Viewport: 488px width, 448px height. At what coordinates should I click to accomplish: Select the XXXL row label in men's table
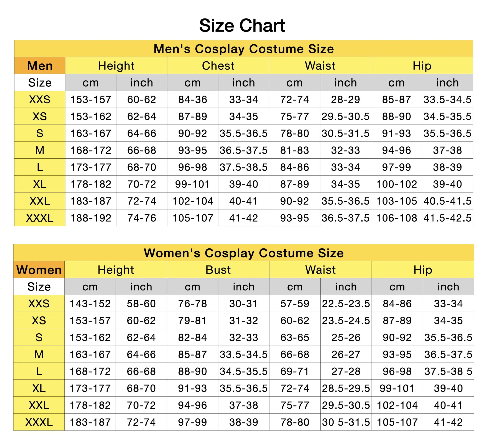click(40, 218)
